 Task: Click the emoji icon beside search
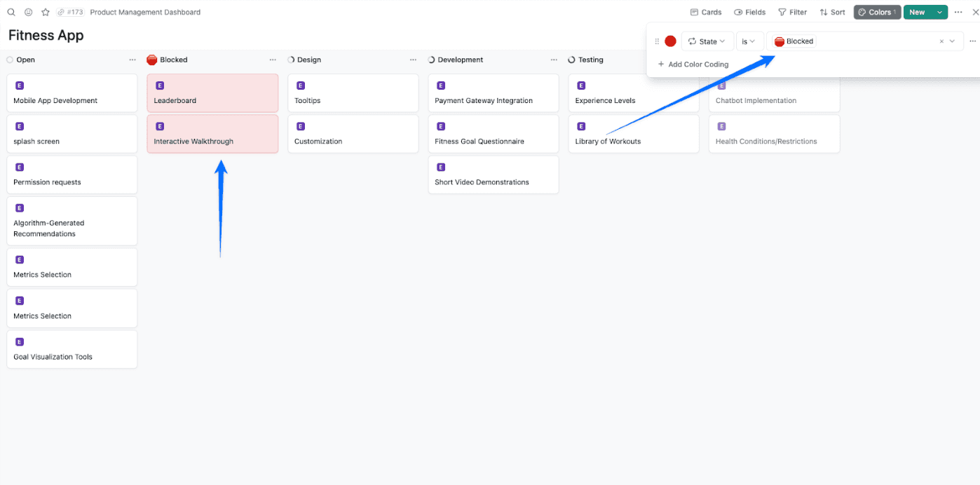[28, 12]
